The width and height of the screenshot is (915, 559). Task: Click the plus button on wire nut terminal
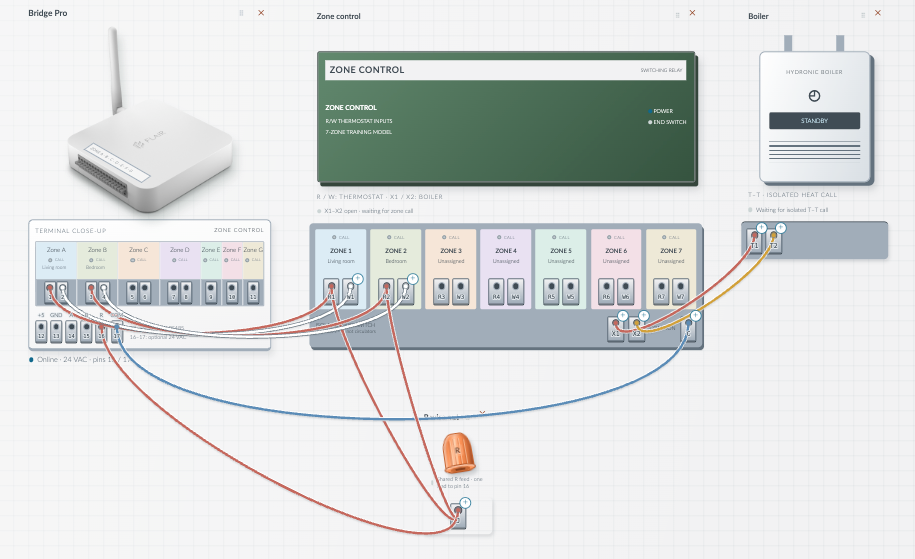tap(465, 502)
